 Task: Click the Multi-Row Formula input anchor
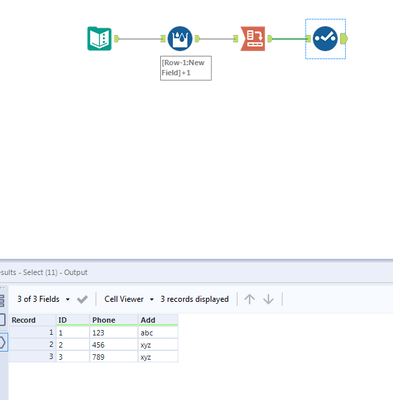click(163, 39)
